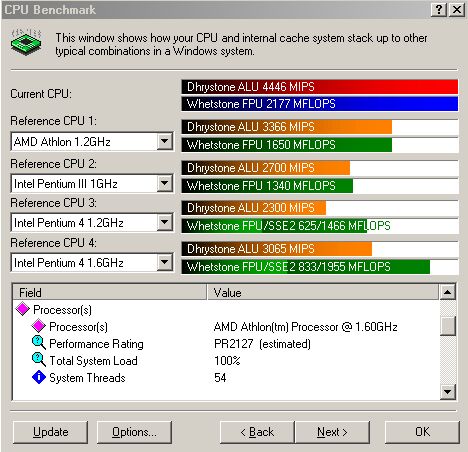Click the Dhrystone ALU 2700 MIPS bar
This screenshot has width=468, height=452.
(x=266, y=168)
